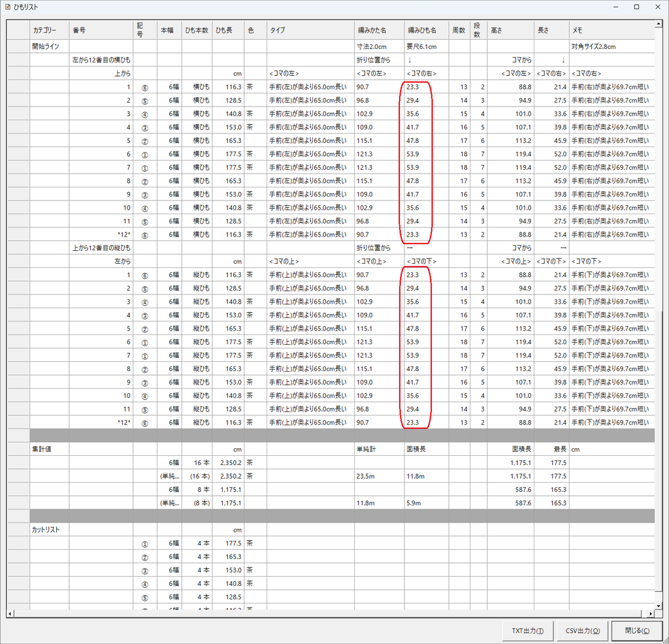Click the 編みかた名 column header
The image size is (669, 644).
pos(380,30)
